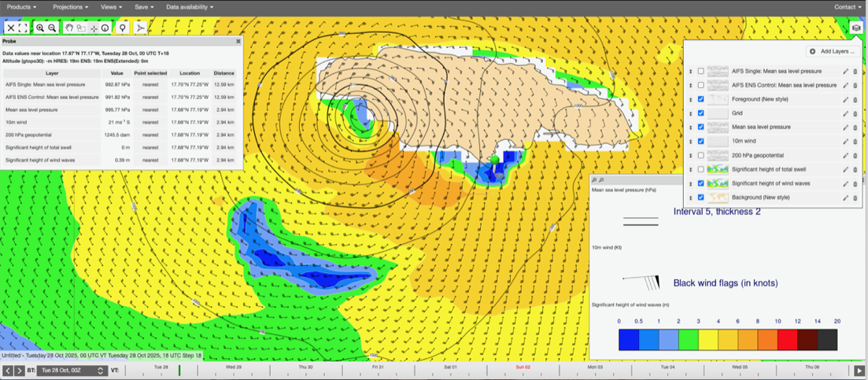Close the Probe panel
Image resolution: width=868 pixels, height=380 pixels.
(x=238, y=41)
